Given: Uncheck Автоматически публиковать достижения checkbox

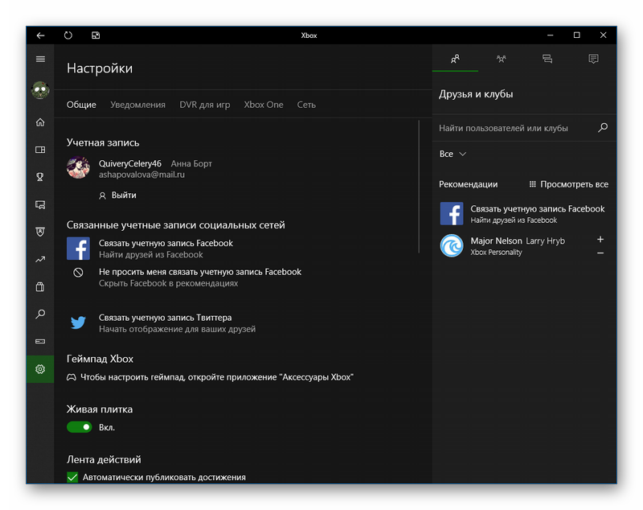Looking at the screenshot, I should coord(73,477).
